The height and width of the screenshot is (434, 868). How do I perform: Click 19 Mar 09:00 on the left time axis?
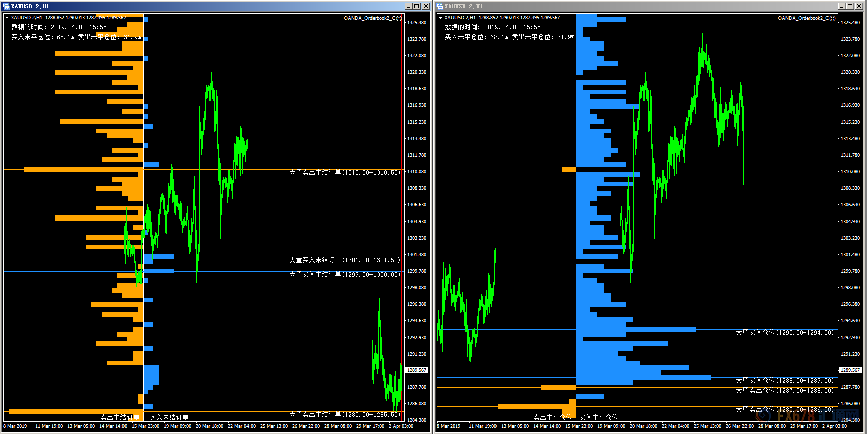(177, 426)
